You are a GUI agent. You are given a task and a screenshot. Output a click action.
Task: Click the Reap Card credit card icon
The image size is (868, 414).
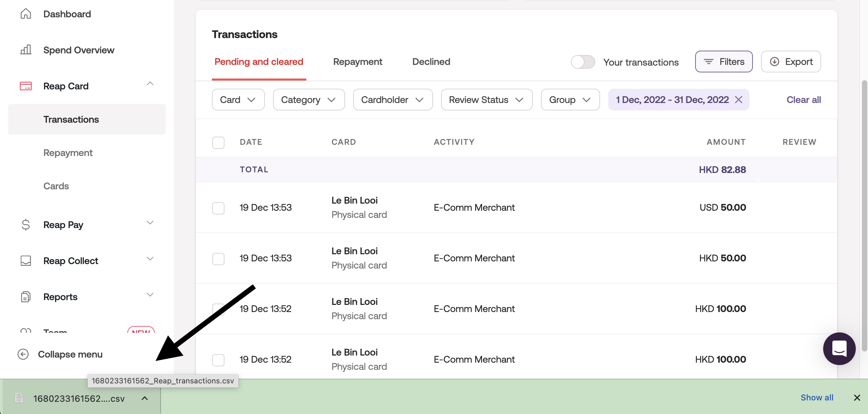[26, 86]
